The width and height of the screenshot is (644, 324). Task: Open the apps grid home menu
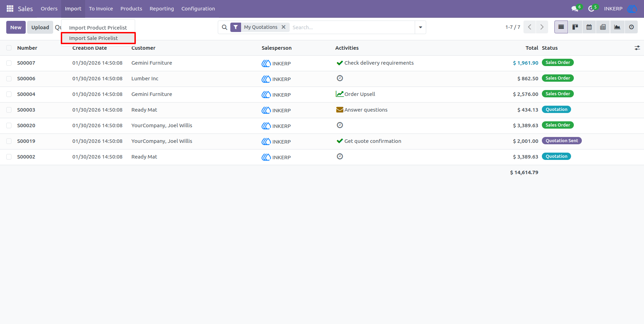tap(10, 8)
